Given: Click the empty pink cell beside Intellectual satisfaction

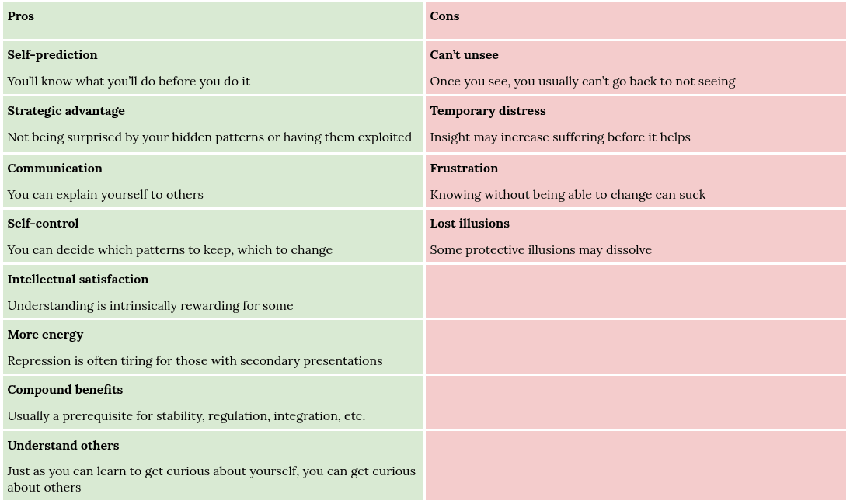Looking at the screenshot, I should tap(636, 291).
